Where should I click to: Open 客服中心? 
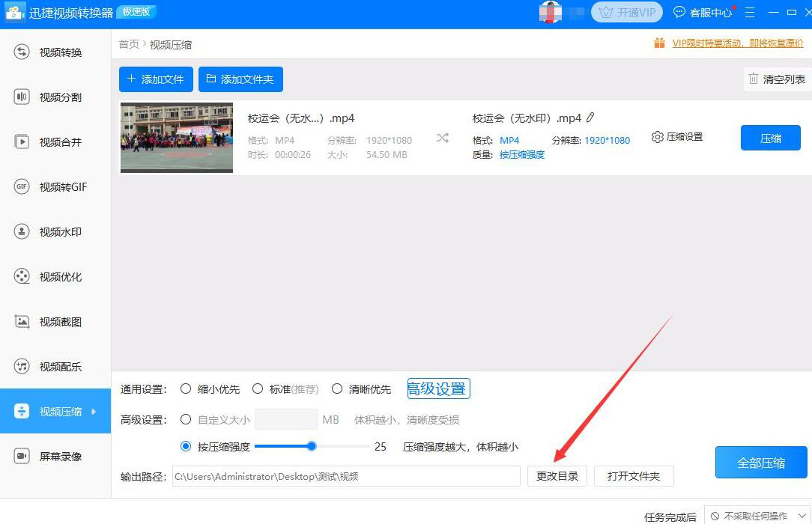pos(703,13)
